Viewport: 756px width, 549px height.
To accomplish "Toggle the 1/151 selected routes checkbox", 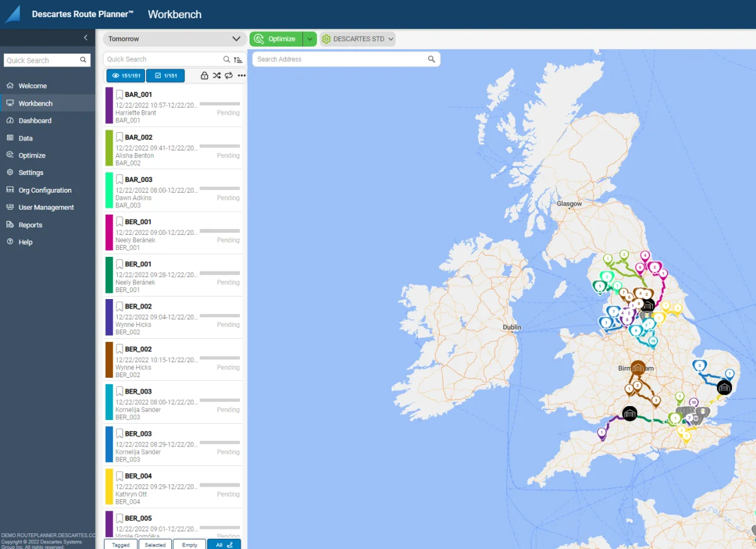I will point(166,76).
